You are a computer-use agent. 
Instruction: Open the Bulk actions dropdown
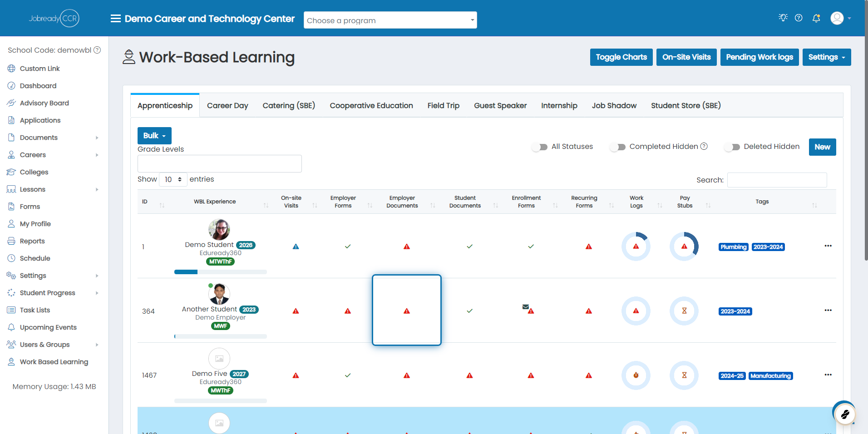[x=154, y=135]
